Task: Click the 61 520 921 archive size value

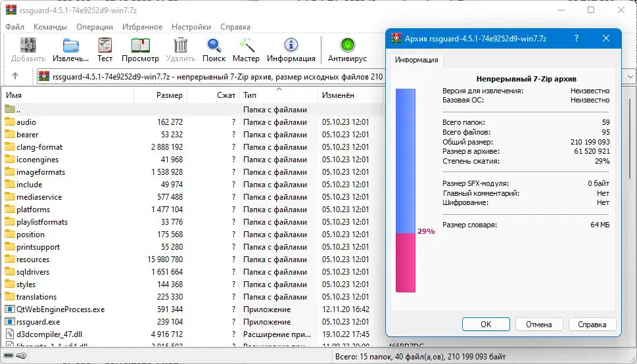Action: pos(592,151)
